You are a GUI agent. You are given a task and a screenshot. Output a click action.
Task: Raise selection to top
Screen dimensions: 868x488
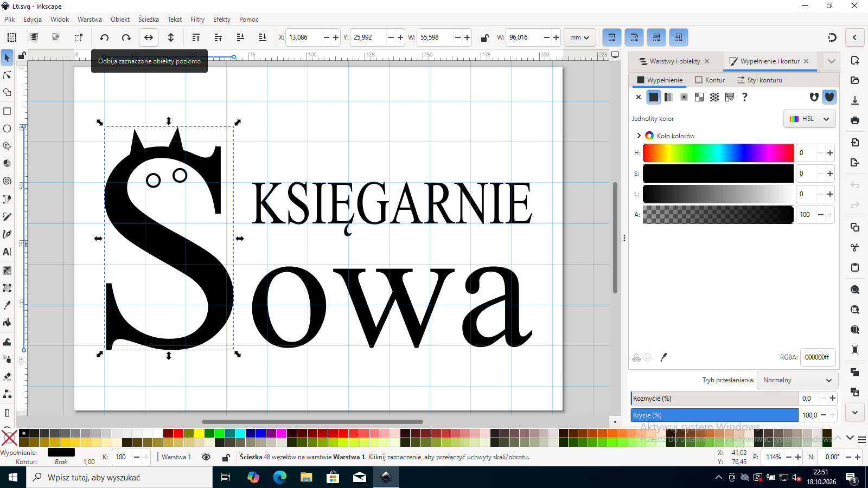(x=196, y=37)
